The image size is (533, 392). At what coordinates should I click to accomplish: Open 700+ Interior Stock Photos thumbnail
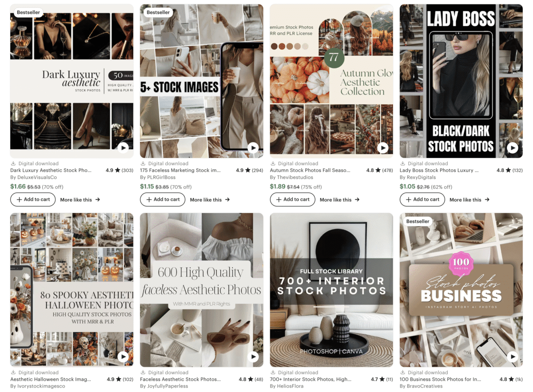[331, 289]
